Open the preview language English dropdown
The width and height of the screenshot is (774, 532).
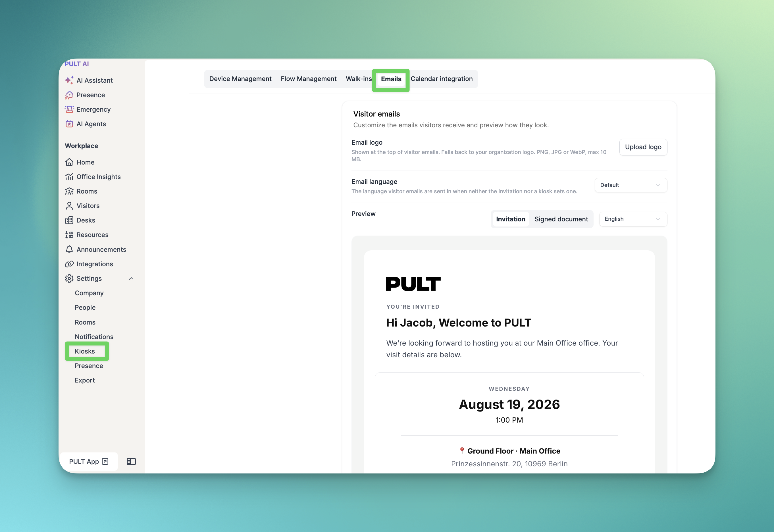coord(633,219)
